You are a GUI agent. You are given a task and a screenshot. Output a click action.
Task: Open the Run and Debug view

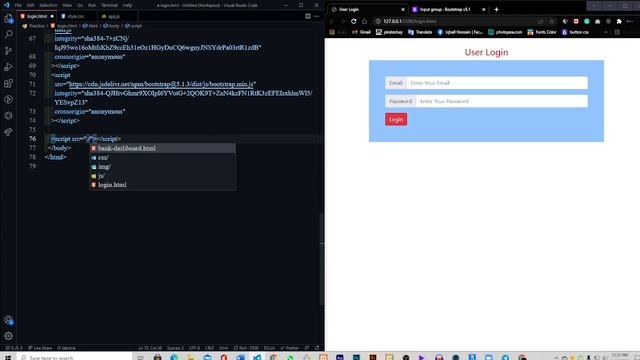click(8, 67)
